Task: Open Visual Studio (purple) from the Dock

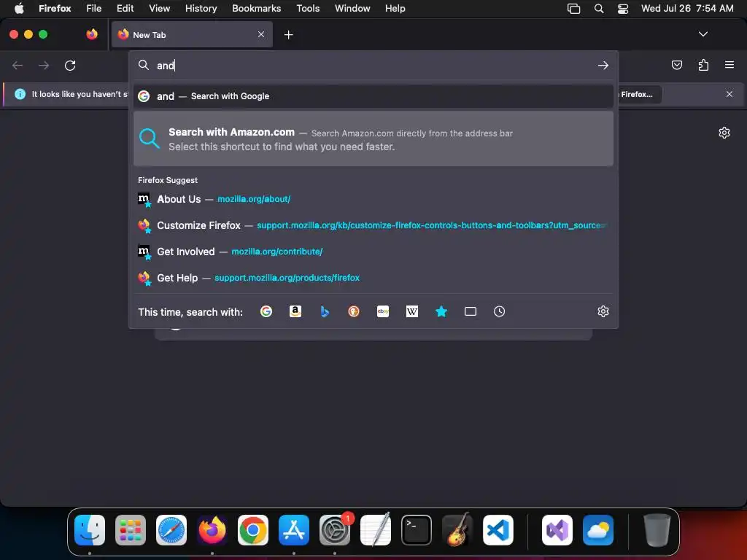Action: (x=557, y=530)
